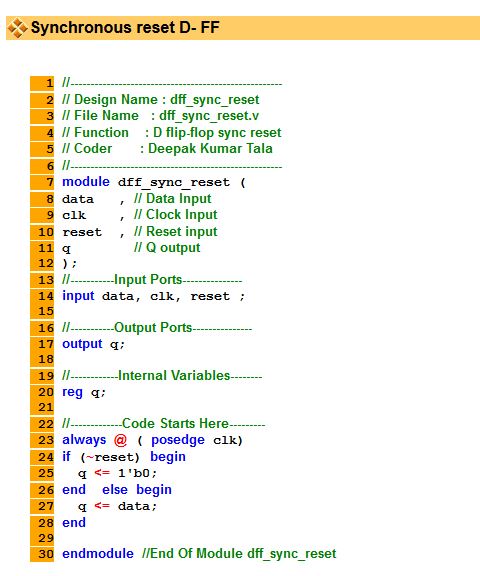This screenshot has height=576, width=480.
Task: Click 'end' at start of line 26
Action: [74, 490]
